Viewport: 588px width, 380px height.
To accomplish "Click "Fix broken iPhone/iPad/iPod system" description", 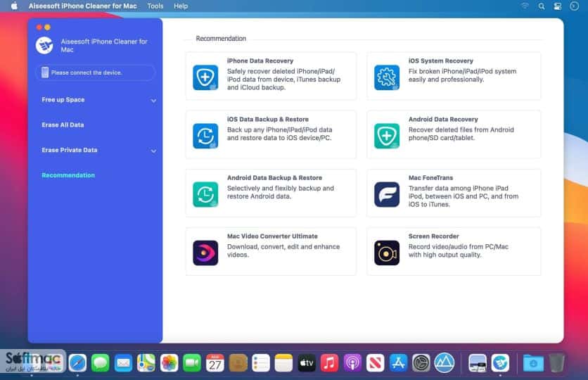I will pos(462,71).
